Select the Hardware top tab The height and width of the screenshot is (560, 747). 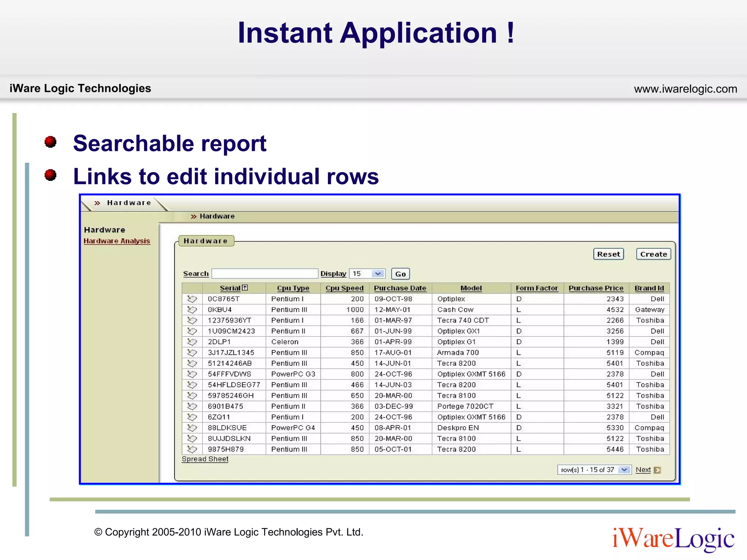pyautogui.click(x=129, y=203)
